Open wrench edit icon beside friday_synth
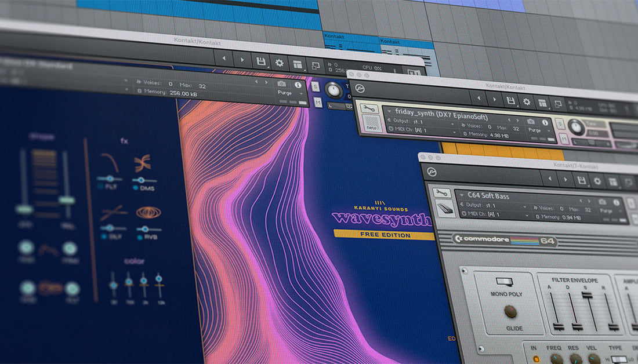The image size is (638, 364). pos(369,108)
